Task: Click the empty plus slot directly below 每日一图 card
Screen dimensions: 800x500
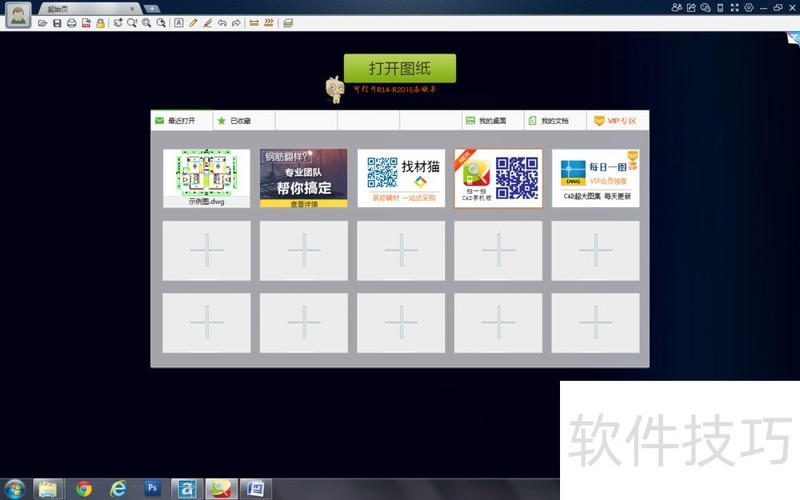Action: [595, 251]
